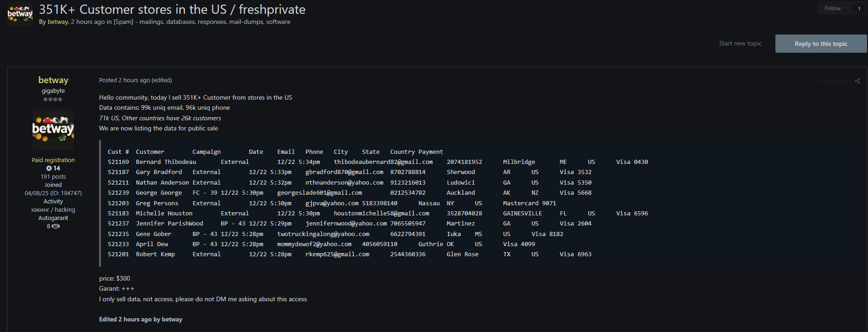This screenshot has height=332, width=868.
Task: Click the betway username in author panel
Action: (53, 80)
